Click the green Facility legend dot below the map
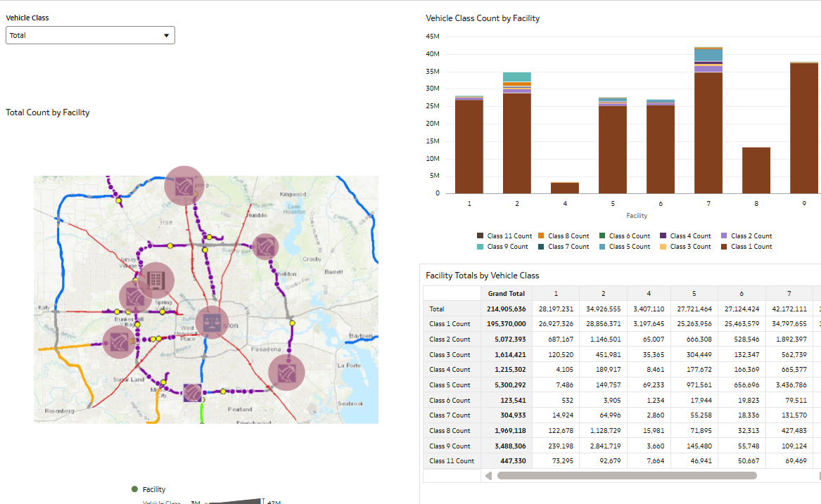Image resolution: width=821 pixels, height=504 pixels. coord(134,489)
